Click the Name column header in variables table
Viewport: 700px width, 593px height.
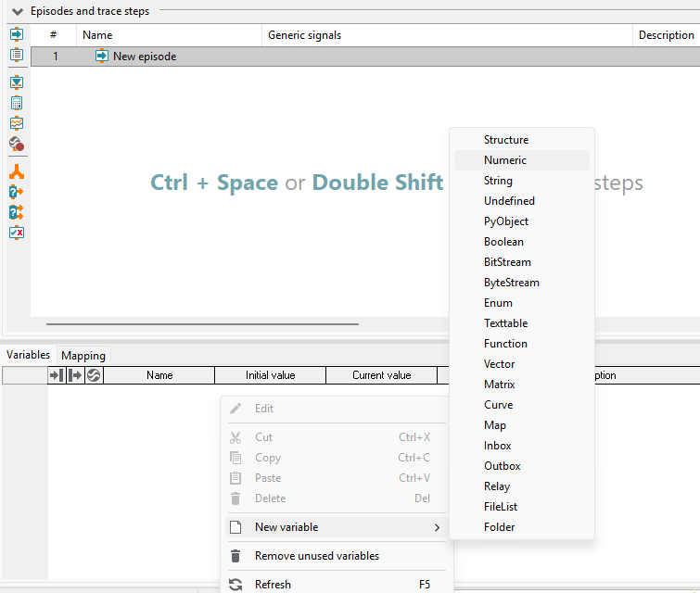point(159,375)
